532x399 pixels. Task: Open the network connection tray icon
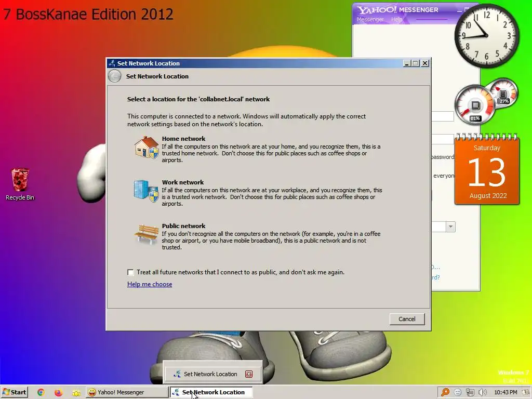(470, 392)
